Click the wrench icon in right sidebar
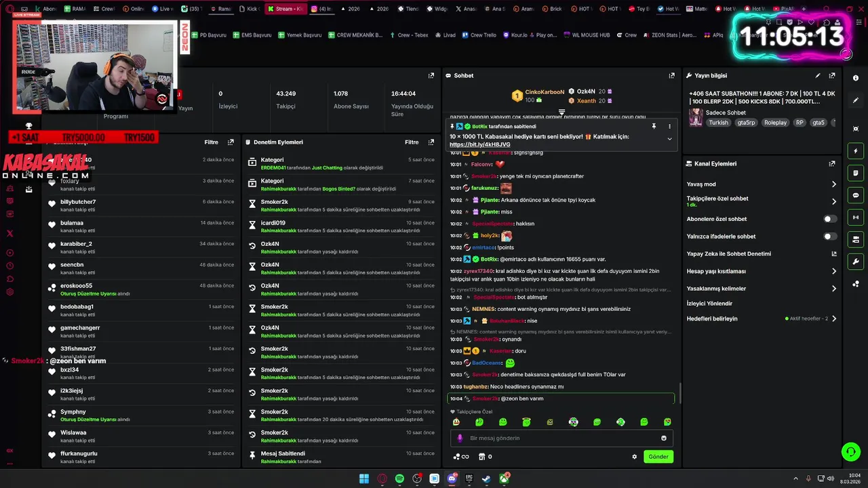Viewport: 868px width, 488px height. tap(856, 262)
